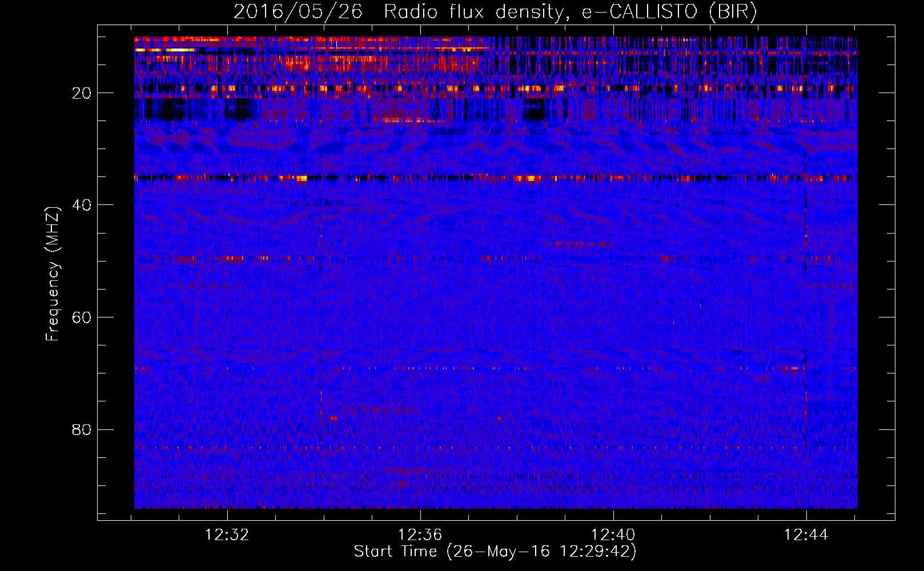
Task: Select the '60' frequency tick label
Action: (82, 317)
